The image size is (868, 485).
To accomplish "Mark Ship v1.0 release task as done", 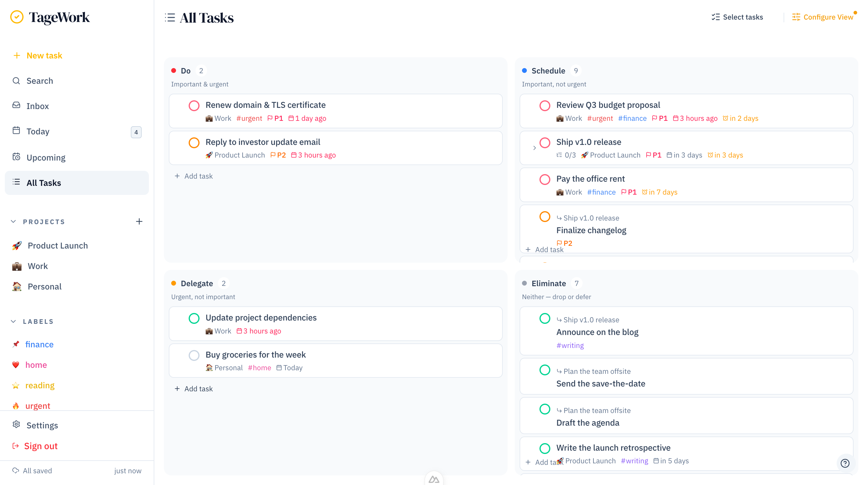I will pyautogui.click(x=545, y=143).
